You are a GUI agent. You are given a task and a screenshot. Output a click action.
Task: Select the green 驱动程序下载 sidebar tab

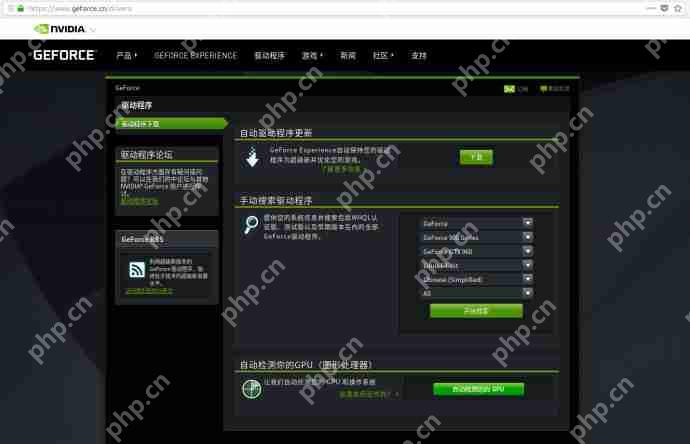pyautogui.click(x=171, y=124)
